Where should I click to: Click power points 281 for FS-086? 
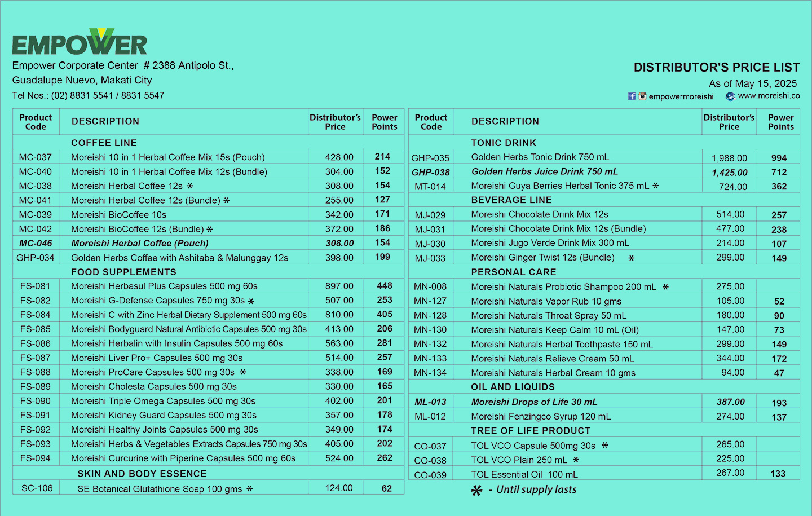tap(385, 343)
